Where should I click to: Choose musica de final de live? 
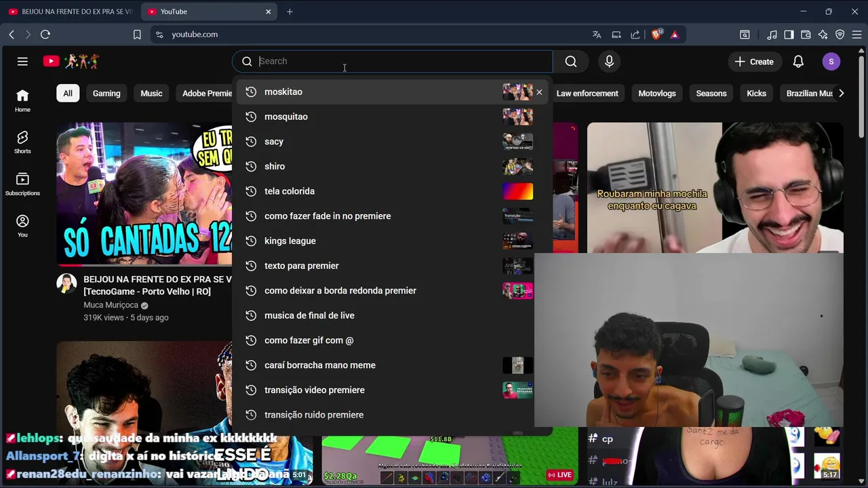pos(384,316)
